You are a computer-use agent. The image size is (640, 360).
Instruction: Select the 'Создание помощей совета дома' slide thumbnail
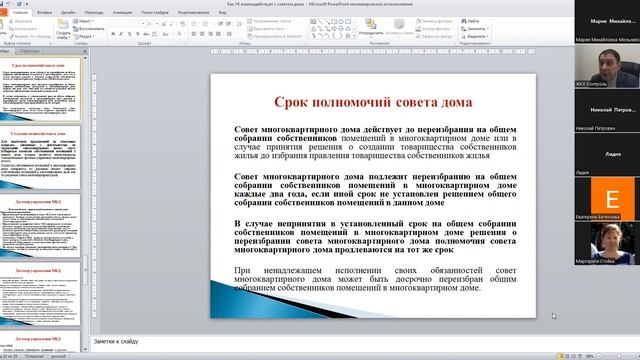[x=40, y=158]
